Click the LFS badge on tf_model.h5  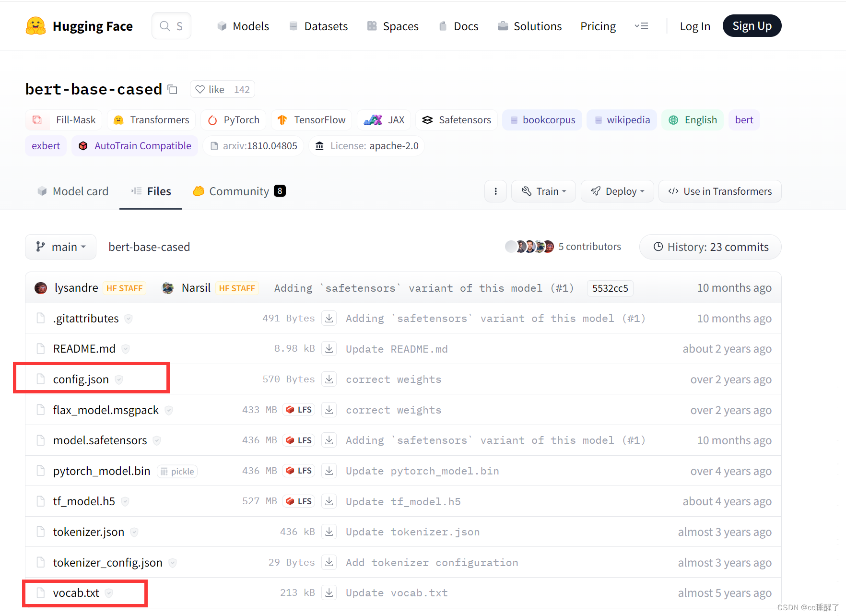(x=299, y=501)
